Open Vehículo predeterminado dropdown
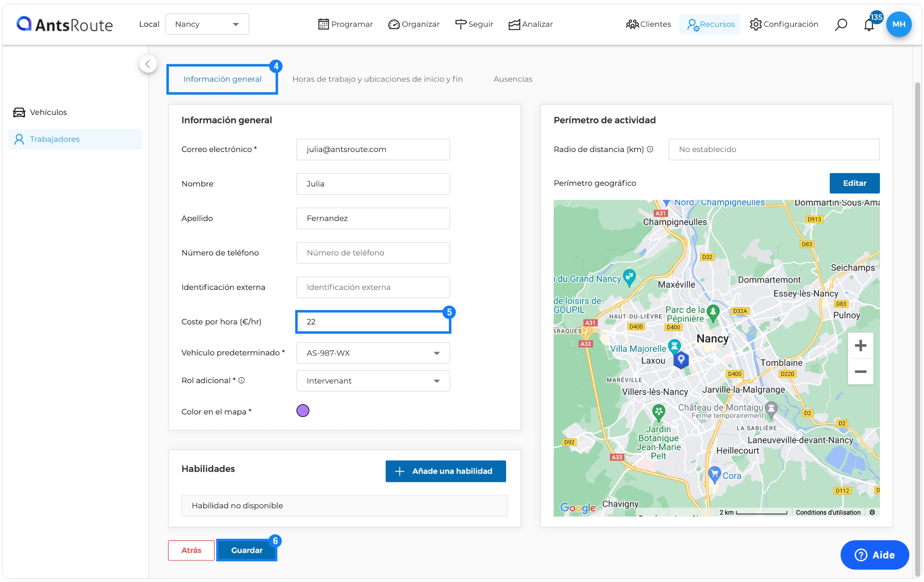This screenshot has height=582, width=924. tap(373, 353)
